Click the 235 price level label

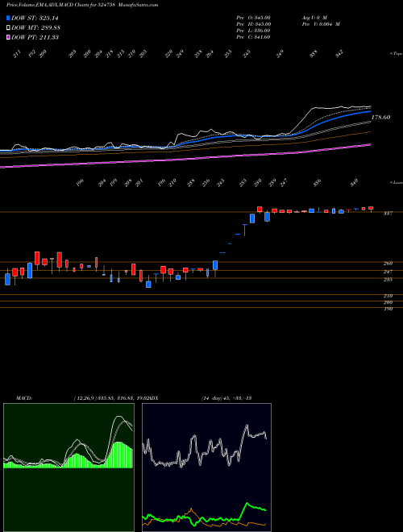pos(388,280)
